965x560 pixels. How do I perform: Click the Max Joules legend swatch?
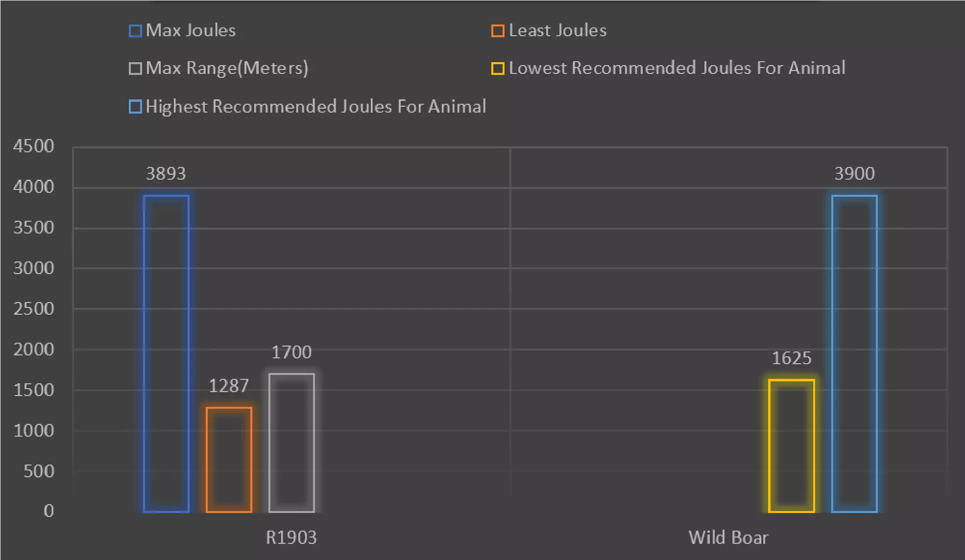135,31
